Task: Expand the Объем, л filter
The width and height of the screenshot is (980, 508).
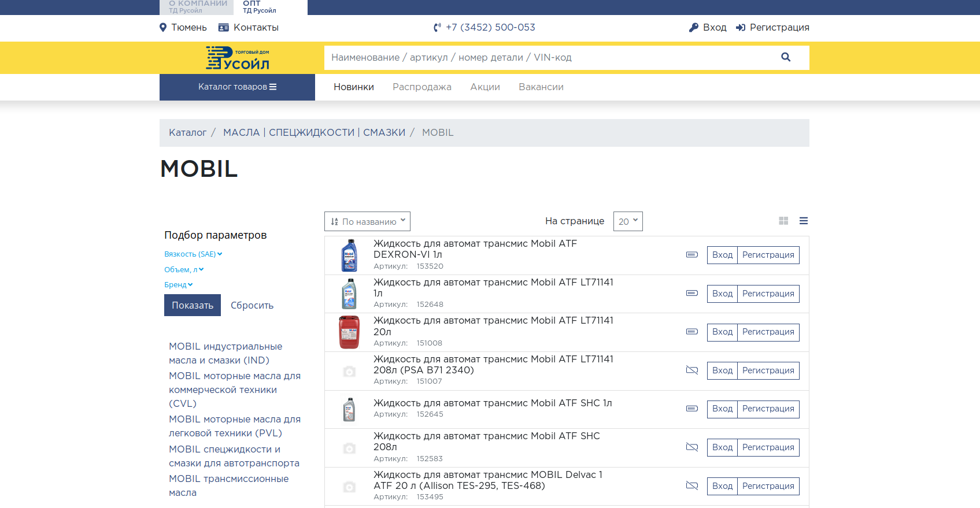Action: [x=184, y=270]
